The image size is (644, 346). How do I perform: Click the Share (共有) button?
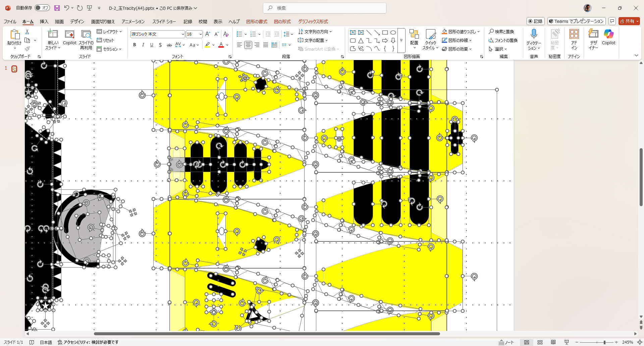629,21
